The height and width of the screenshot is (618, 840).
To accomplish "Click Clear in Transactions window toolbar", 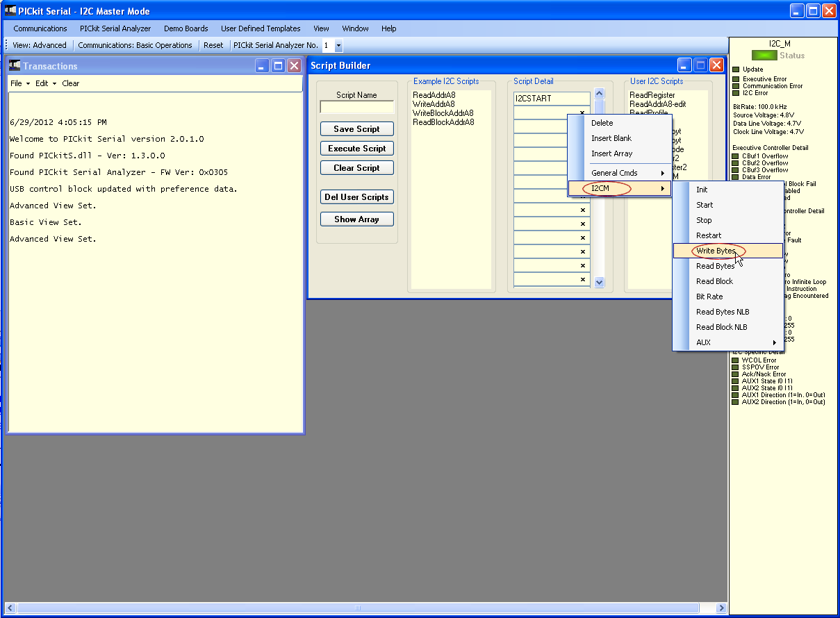I will coord(71,83).
